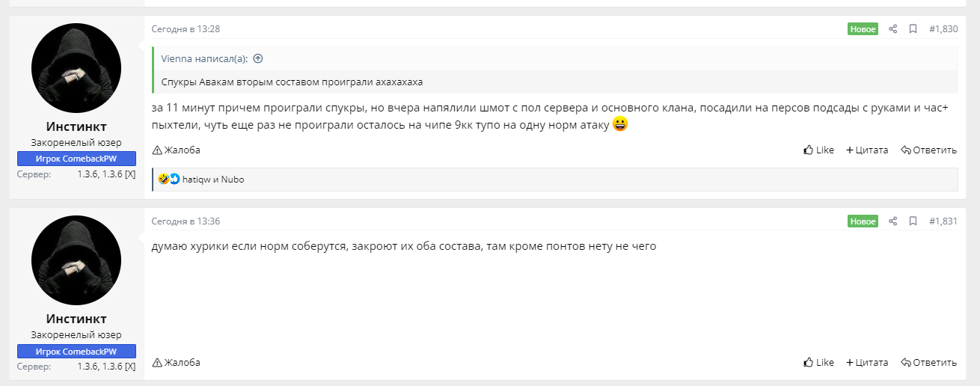Click share icon on post #1,830
The image size is (980, 386).
(x=892, y=29)
